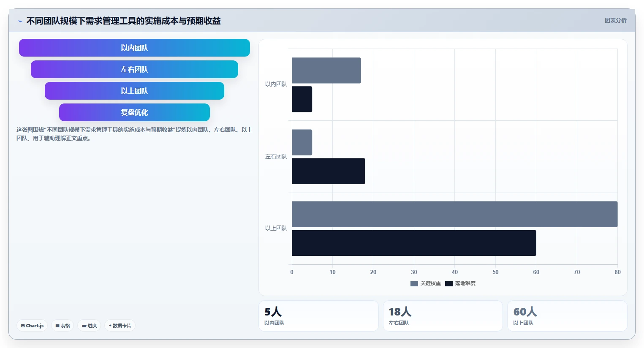This screenshot has width=644, height=348.
Task: Click the 以上团队 gray 关键权重 bar
Action: [455, 214]
